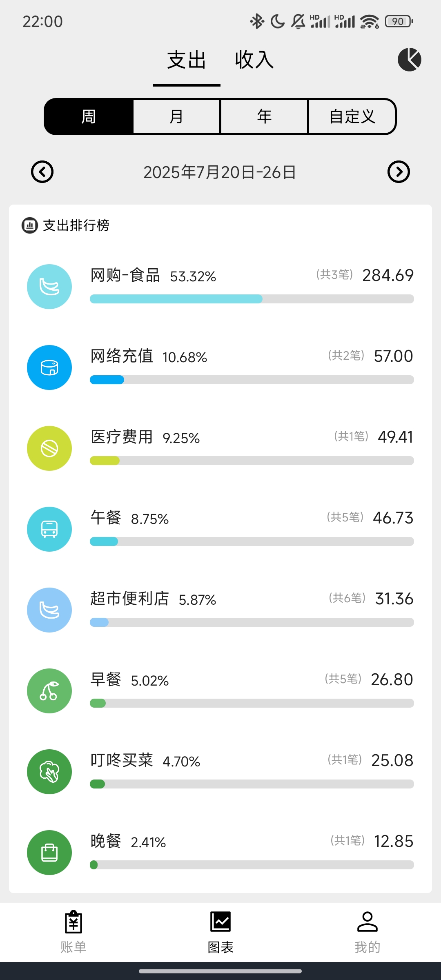This screenshot has height=980, width=441.
Task: Click the 网购-食品 progress bar
Action: click(x=252, y=299)
